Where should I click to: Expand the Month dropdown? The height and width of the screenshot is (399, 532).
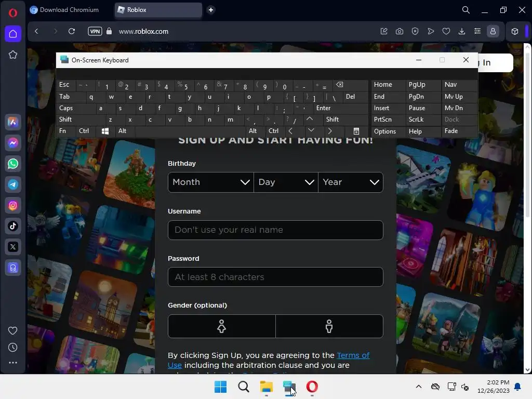pyautogui.click(x=211, y=182)
